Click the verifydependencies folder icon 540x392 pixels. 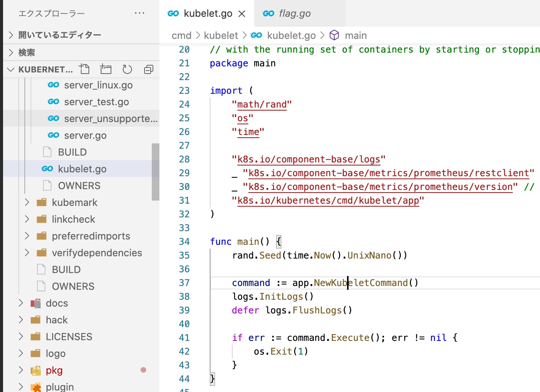(x=42, y=252)
